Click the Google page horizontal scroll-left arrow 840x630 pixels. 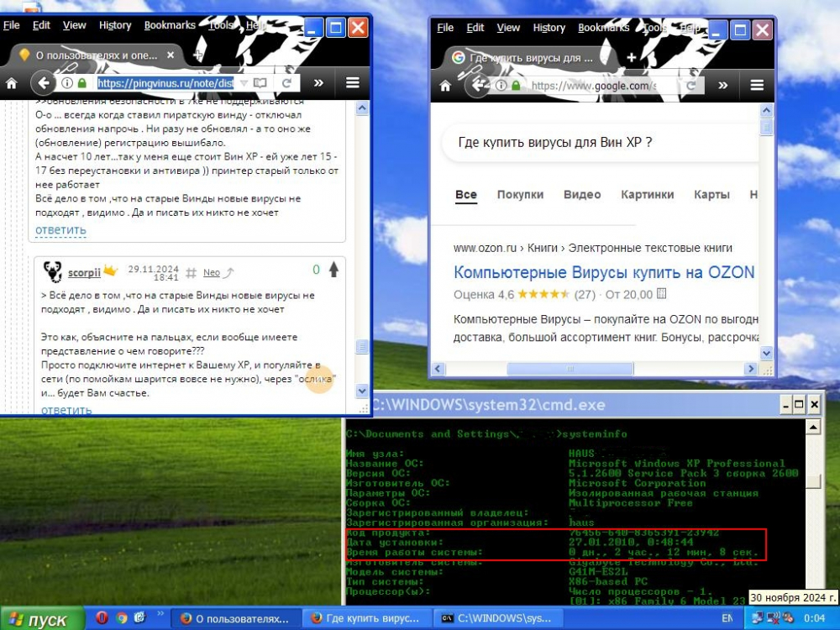point(438,369)
